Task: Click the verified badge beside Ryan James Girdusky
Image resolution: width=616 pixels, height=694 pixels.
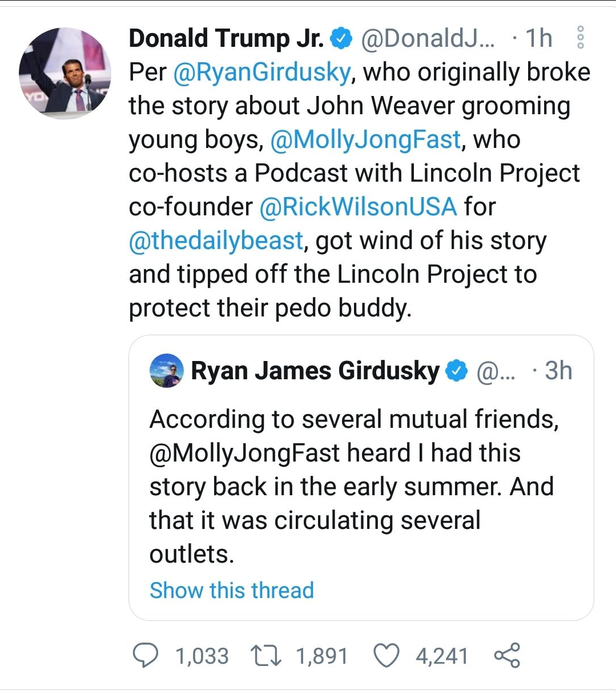Action: coord(456,371)
